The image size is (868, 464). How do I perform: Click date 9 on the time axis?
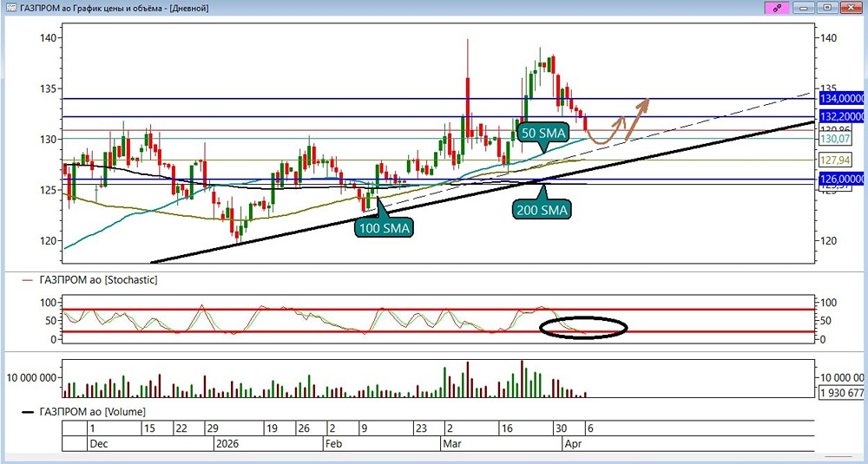363,428
